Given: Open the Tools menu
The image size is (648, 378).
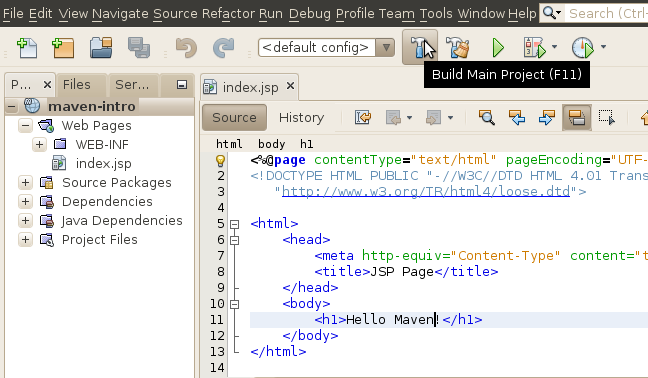Looking at the screenshot, I should pos(436,14).
